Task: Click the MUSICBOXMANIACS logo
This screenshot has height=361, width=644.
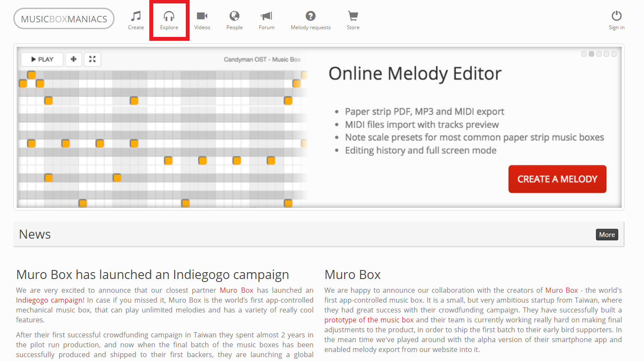Action: 64,19
